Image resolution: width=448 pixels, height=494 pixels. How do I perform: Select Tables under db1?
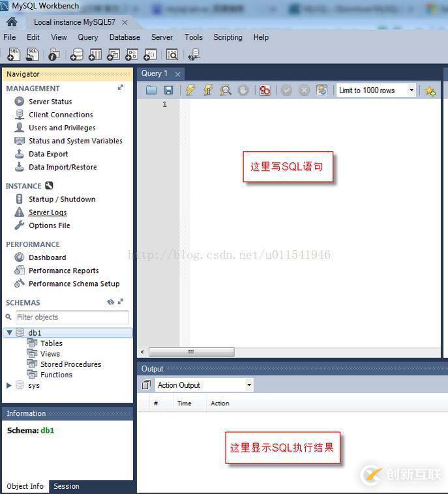[52, 343]
